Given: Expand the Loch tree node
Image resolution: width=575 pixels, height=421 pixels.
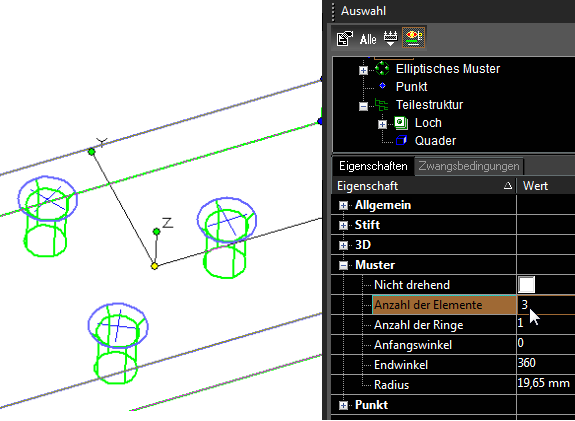Looking at the screenshot, I should click(382, 125).
